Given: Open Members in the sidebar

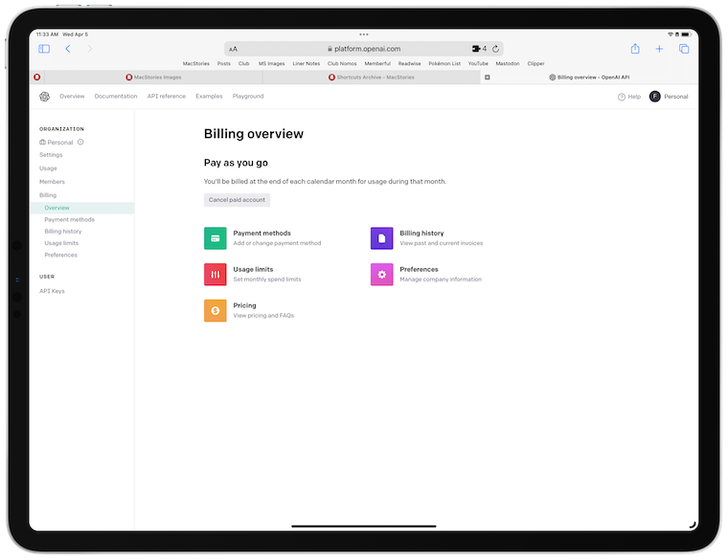Looking at the screenshot, I should point(52,182).
